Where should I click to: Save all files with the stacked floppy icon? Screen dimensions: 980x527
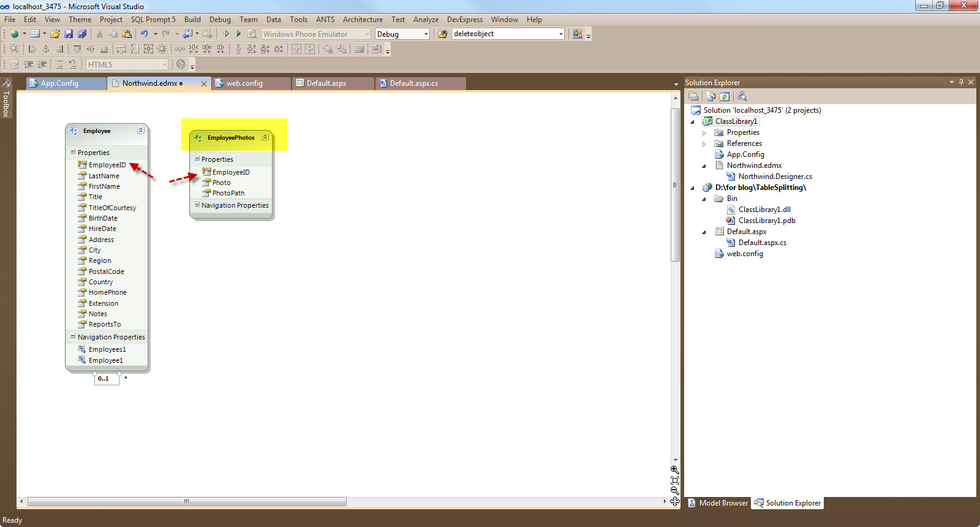82,34
